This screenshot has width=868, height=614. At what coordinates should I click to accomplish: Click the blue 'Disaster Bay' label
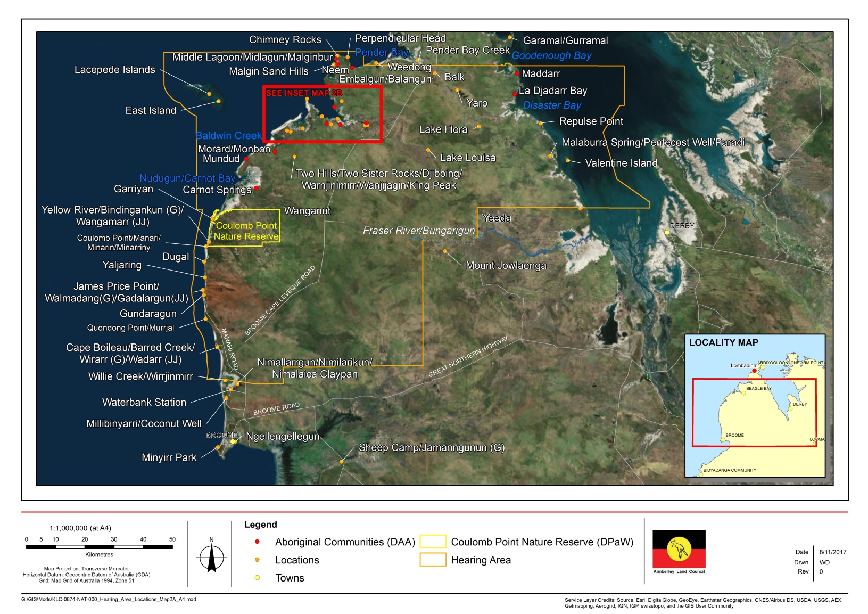[552, 105]
